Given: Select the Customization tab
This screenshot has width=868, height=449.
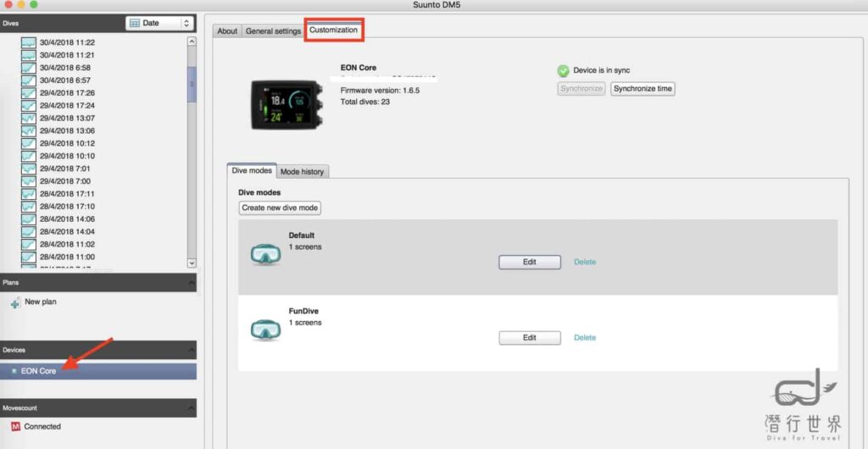Looking at the screenshot, I should click(x=333, y=30).
